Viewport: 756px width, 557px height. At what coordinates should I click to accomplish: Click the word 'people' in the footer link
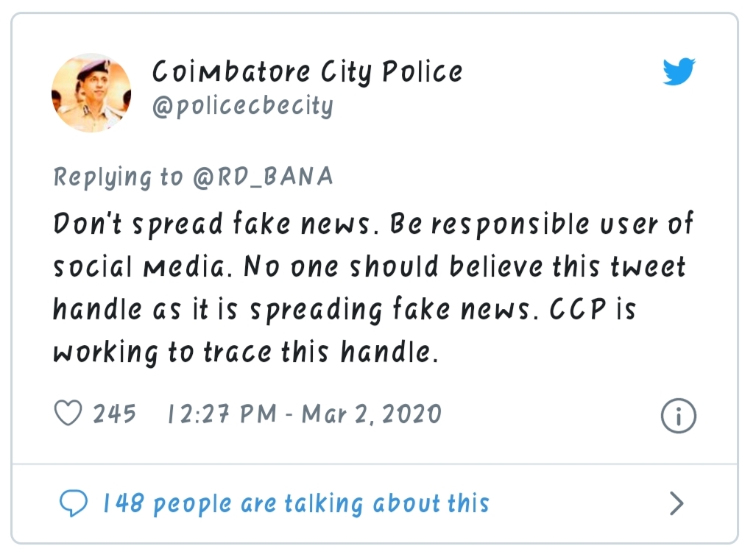coord(192,505)
